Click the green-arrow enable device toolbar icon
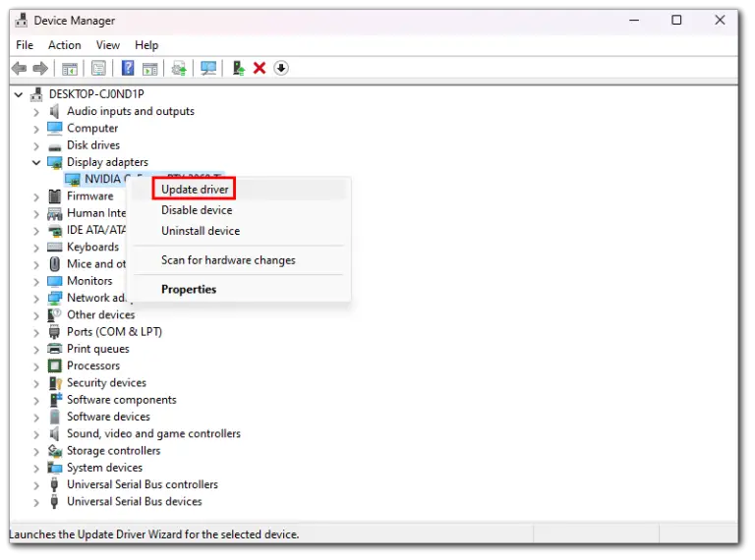This screenshot has width=755, height=560. click(x=238, y=68)
